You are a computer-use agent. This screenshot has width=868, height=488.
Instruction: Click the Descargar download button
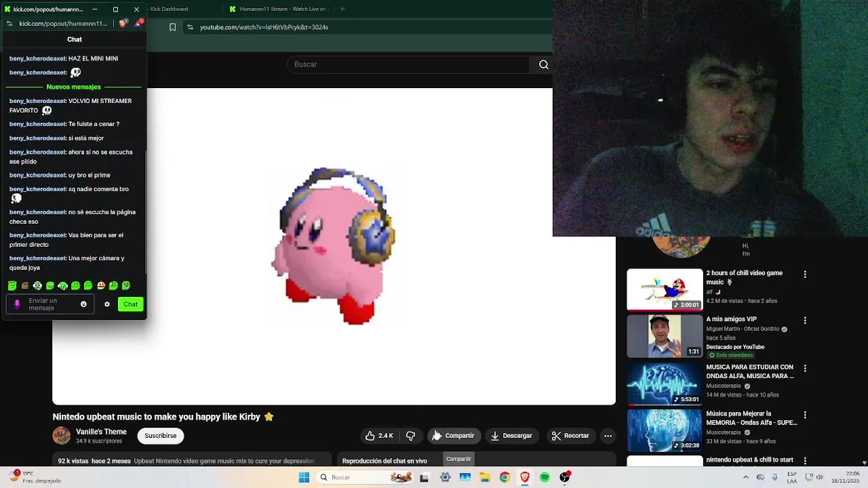click(511, 436)
